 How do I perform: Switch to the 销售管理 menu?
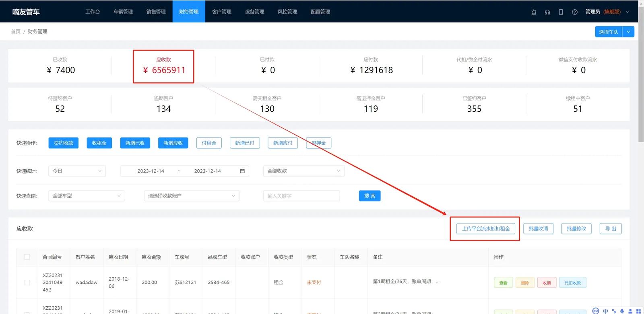coord(156,12)
